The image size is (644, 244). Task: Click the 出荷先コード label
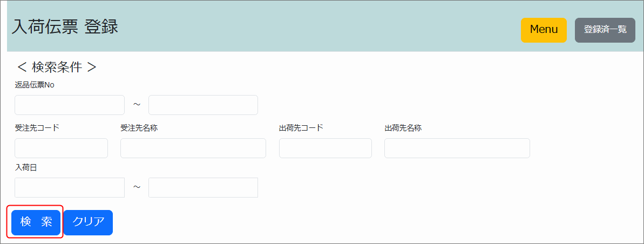[x=301, y=128]
